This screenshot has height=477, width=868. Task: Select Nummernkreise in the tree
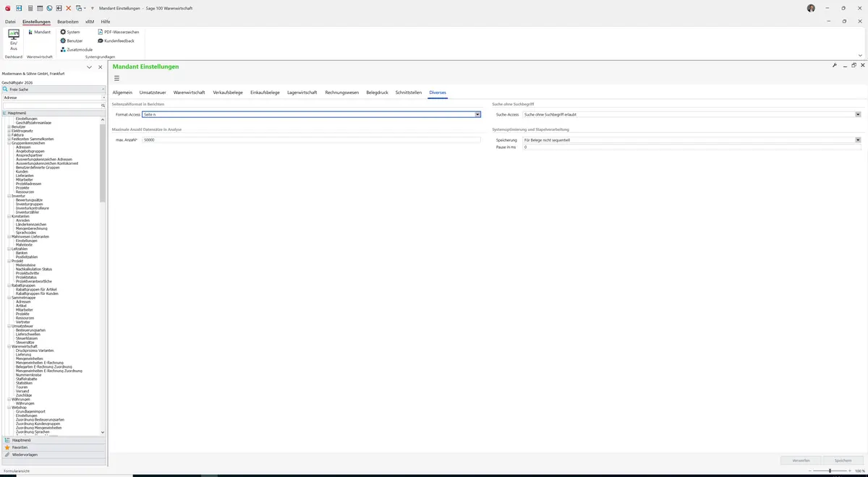pos(28,375)
